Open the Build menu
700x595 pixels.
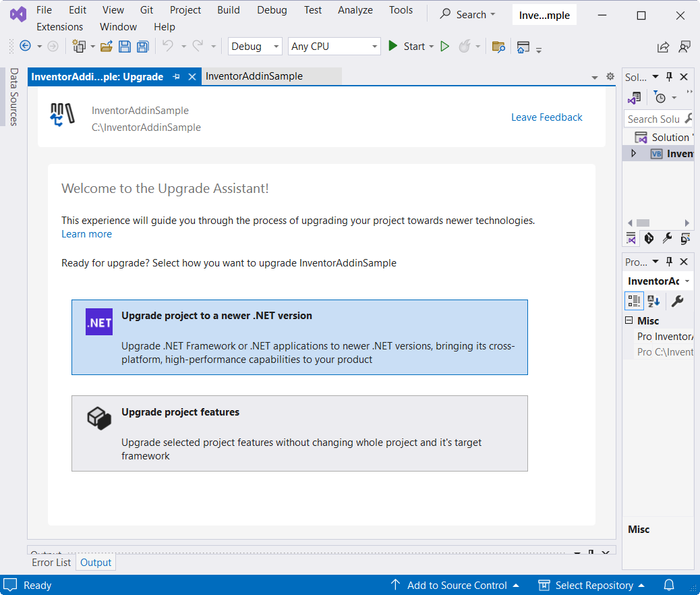pos(229,10)
